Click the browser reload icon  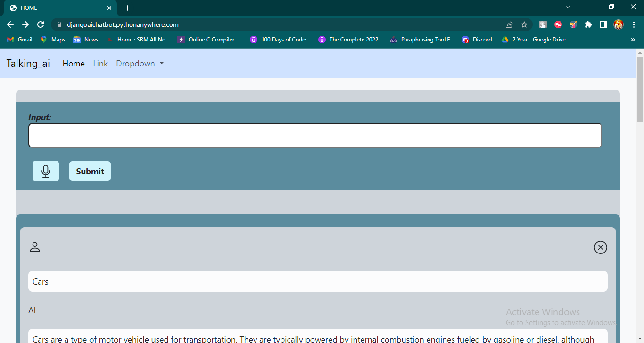point(41,24)
